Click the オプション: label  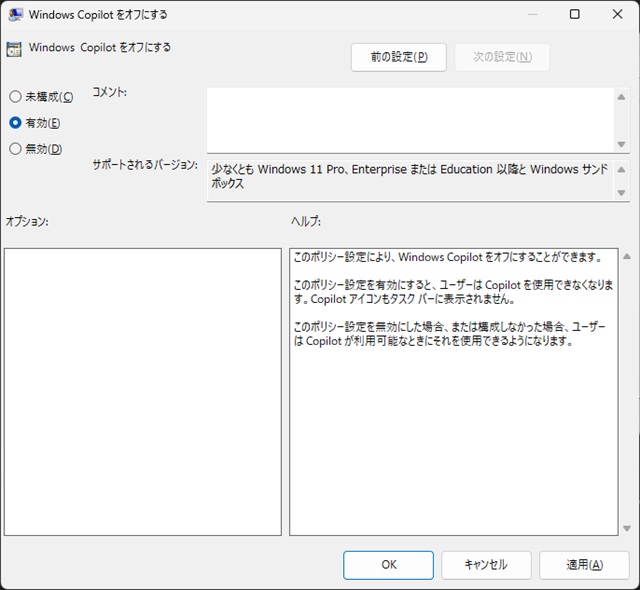[x=27, y=222]
